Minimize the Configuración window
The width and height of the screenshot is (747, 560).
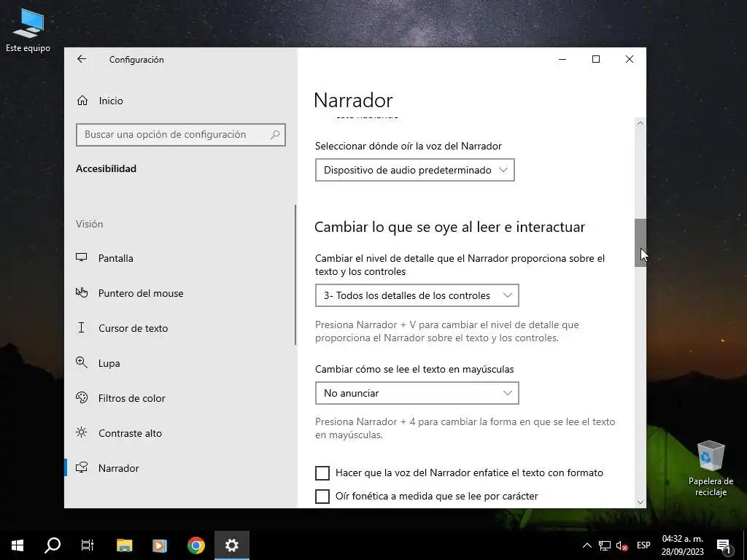pos(562,59)
